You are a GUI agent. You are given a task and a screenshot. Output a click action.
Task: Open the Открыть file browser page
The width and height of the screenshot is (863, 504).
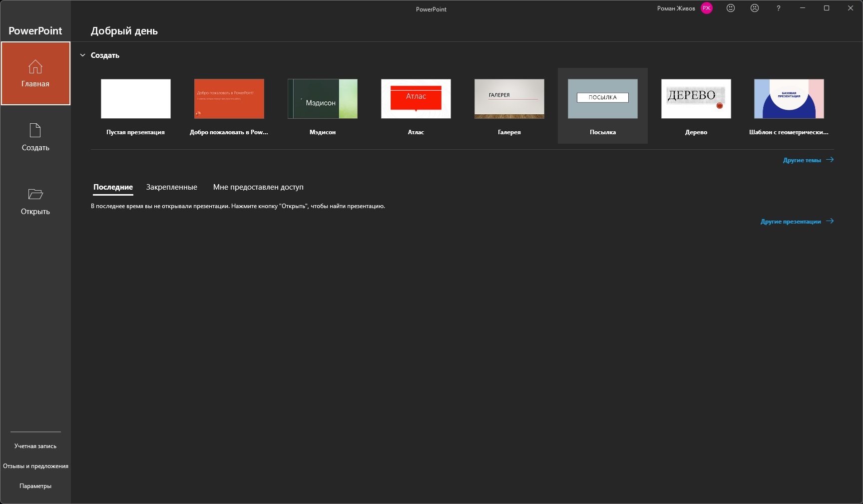[35, 201]
